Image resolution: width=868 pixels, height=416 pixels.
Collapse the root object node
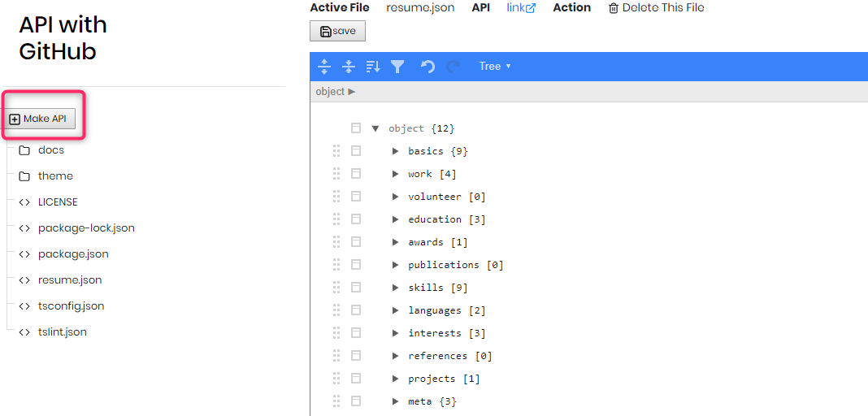pyautogui.click(x=375, y=128)
